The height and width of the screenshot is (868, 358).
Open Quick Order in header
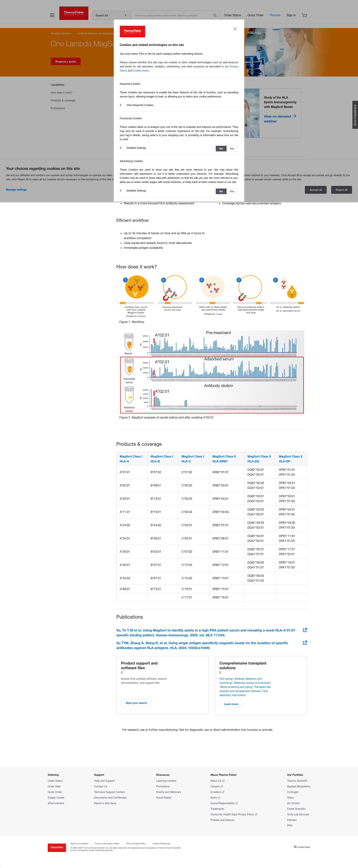point(255,15)
